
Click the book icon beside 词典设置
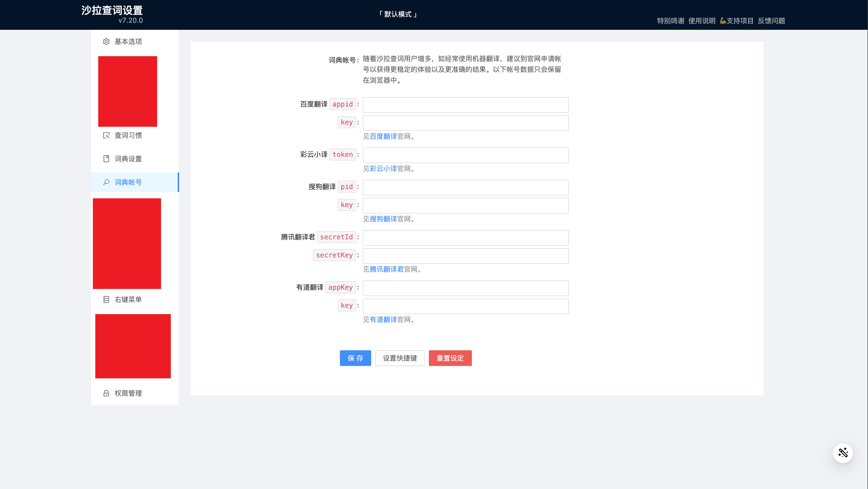(x=106, y=159)
